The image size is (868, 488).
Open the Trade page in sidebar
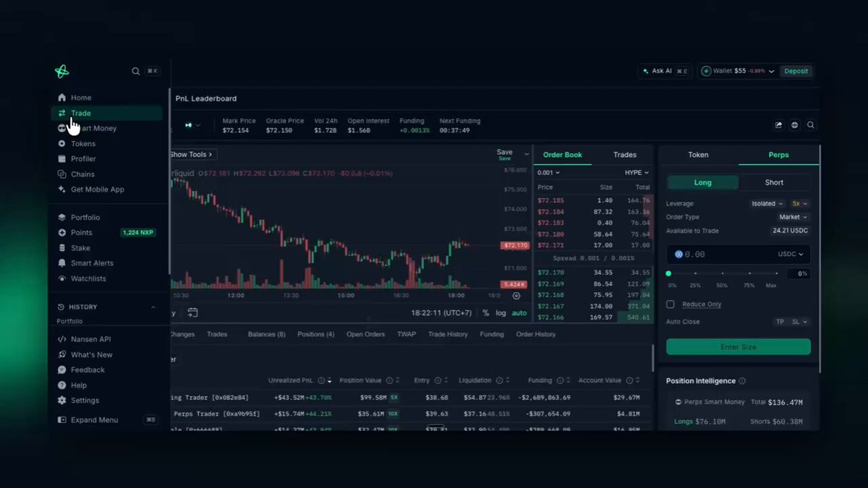pos(106,113)
